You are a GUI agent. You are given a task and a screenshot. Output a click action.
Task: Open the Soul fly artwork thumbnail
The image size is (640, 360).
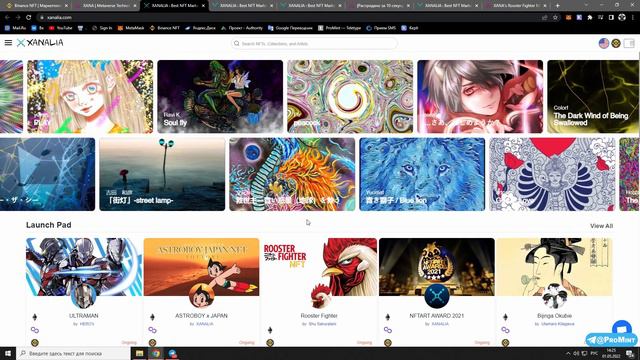click(220, 96)
